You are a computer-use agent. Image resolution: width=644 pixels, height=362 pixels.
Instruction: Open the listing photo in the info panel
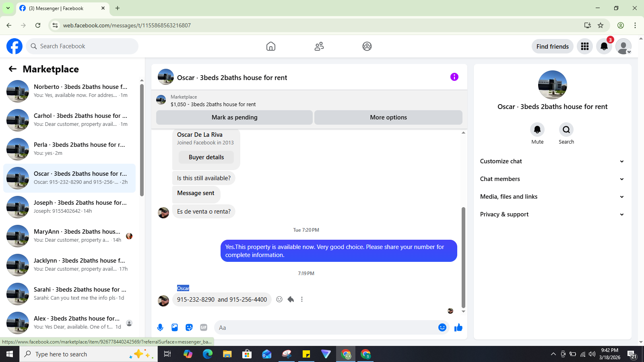pos(552,85)
